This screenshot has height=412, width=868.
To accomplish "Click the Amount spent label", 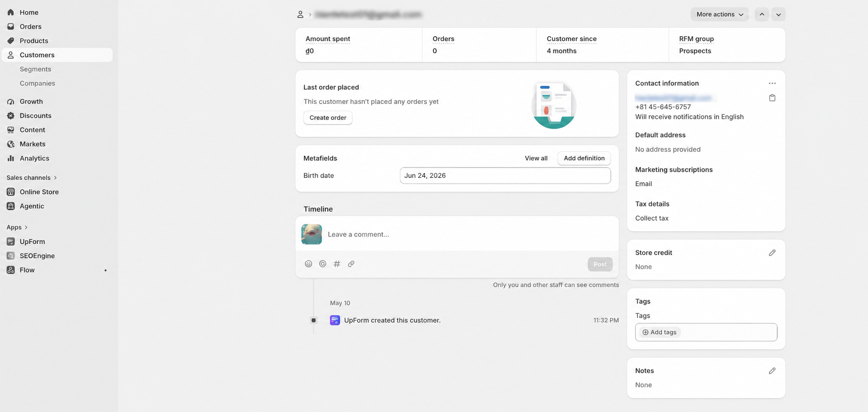I will (328, 39).
